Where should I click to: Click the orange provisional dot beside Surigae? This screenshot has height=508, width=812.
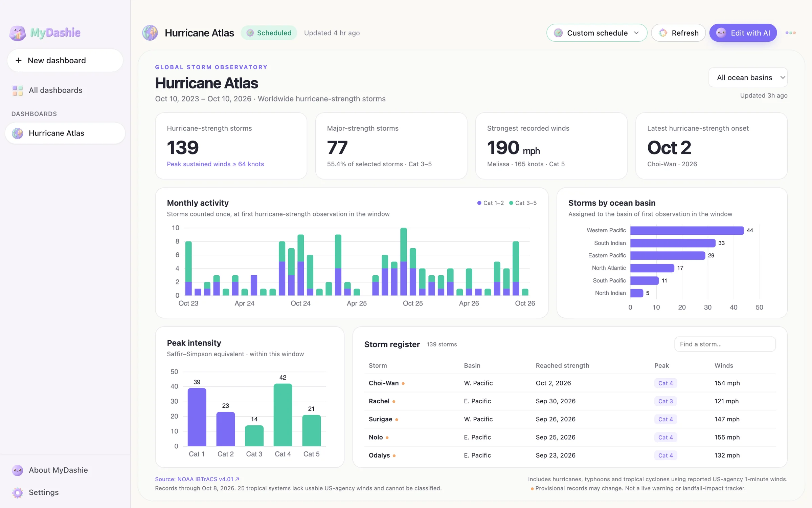click(397, 420)
